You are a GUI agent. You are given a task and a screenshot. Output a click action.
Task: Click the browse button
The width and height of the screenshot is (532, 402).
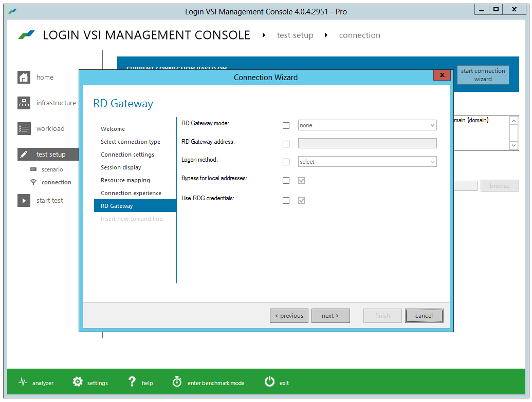pos(500,186)
